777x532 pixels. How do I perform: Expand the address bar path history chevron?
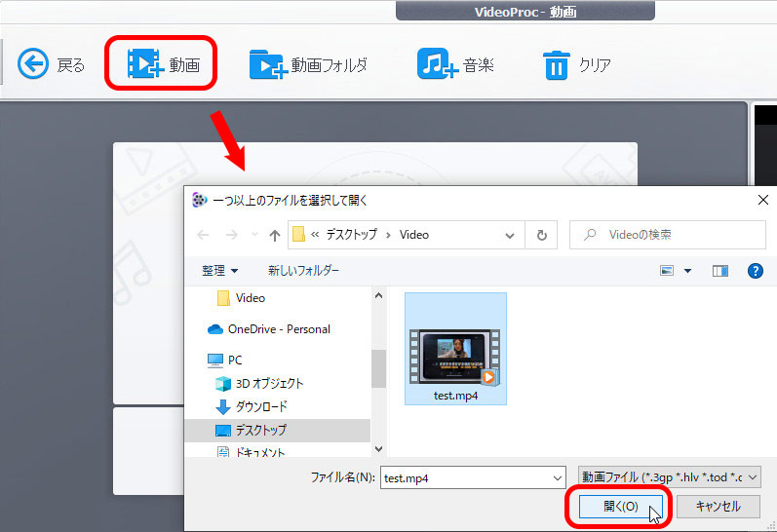tap(510, 235)
